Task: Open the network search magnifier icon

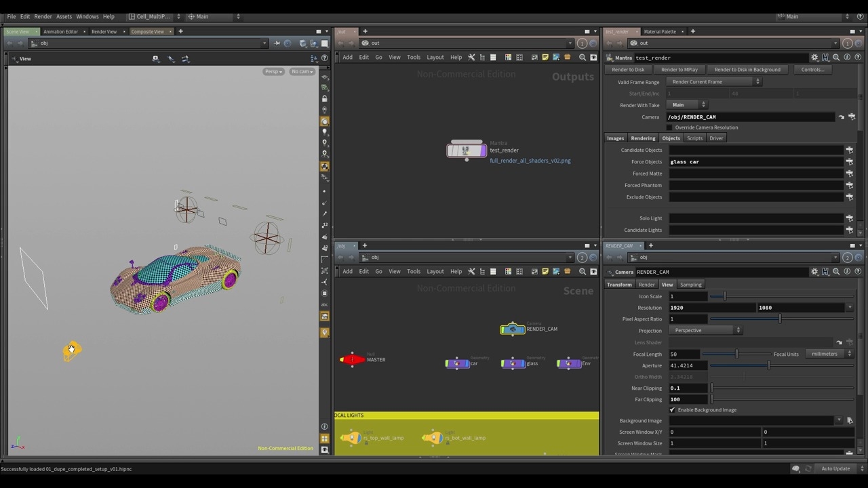Action: (583, 57)
